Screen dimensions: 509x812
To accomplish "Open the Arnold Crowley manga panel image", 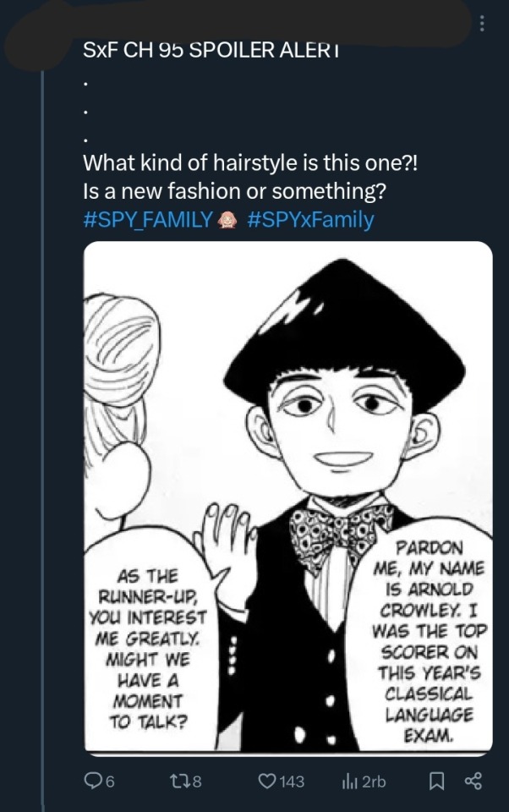I will coord(287,499).
